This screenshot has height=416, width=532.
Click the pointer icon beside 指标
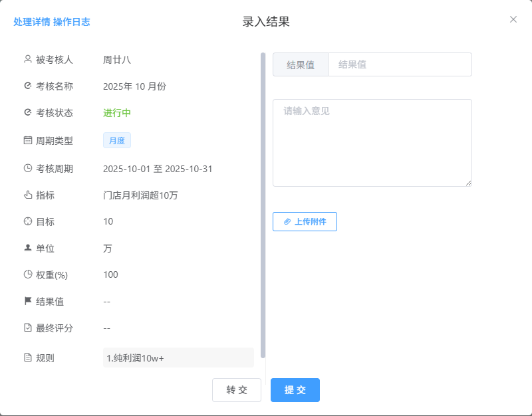[x=28, y=195]
